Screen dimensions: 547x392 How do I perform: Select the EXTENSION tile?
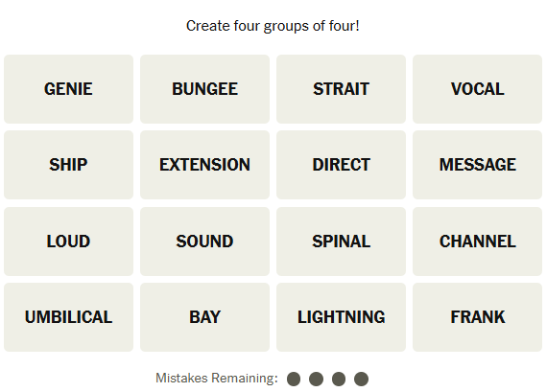[204, 165]
